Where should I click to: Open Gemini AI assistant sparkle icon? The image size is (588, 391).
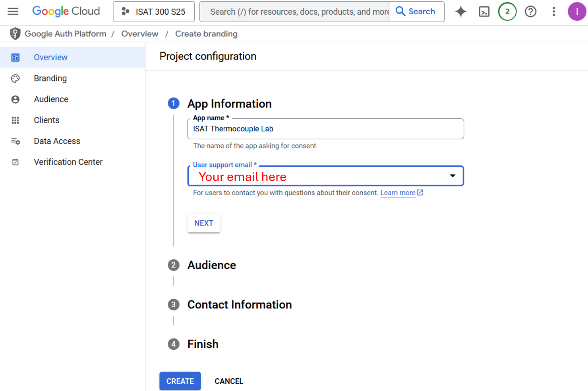tap(461, 12)
